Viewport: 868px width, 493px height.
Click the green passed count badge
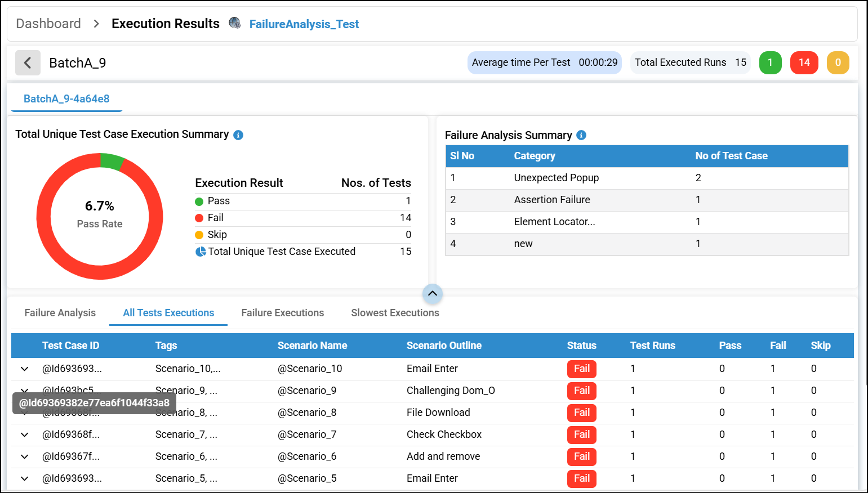pyautogui.click(x=770, y=62)
